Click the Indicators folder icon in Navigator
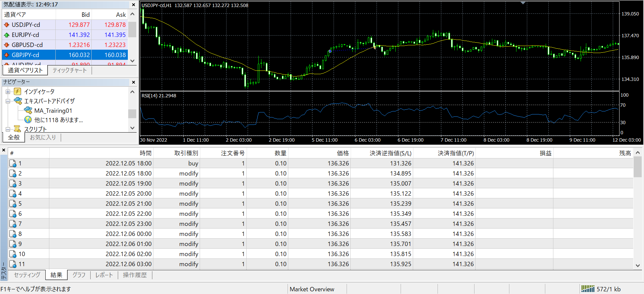This screenshot has height=294, width=644. tap(17, 92)
